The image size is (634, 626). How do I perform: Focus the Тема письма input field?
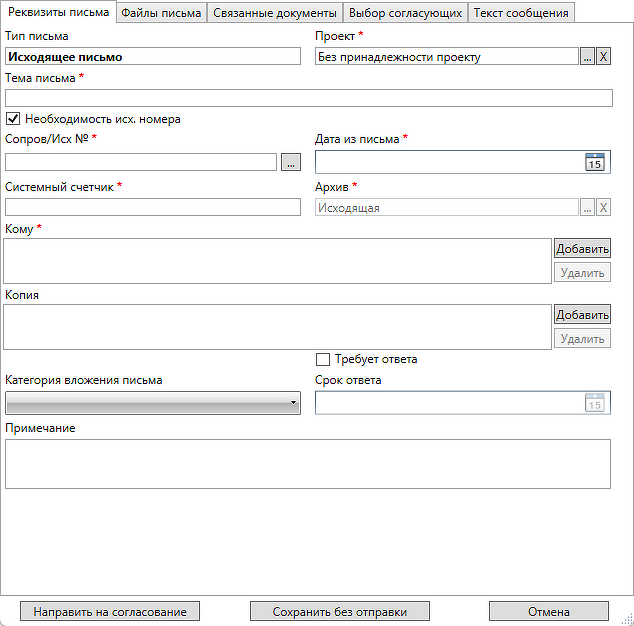pos(308,98)
